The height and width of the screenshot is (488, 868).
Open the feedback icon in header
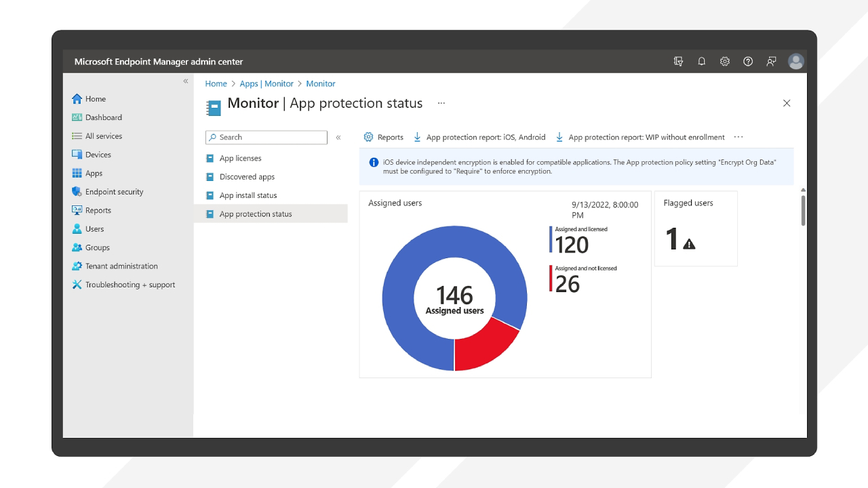pyautogui.click(x=772, y=62)
